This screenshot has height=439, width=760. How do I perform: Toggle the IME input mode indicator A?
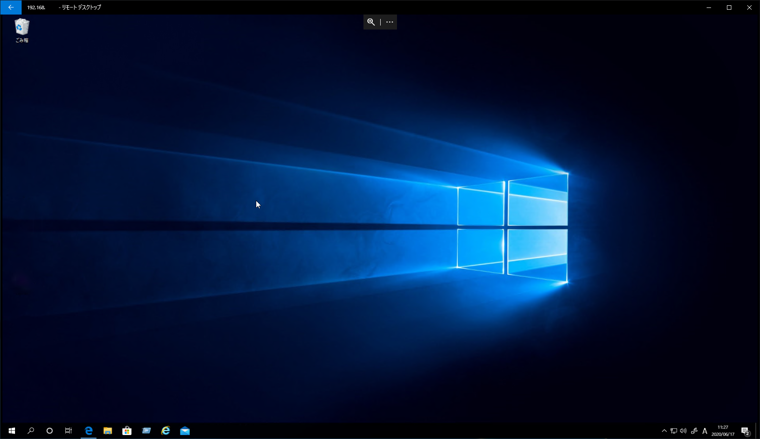[x=705, y=431]
